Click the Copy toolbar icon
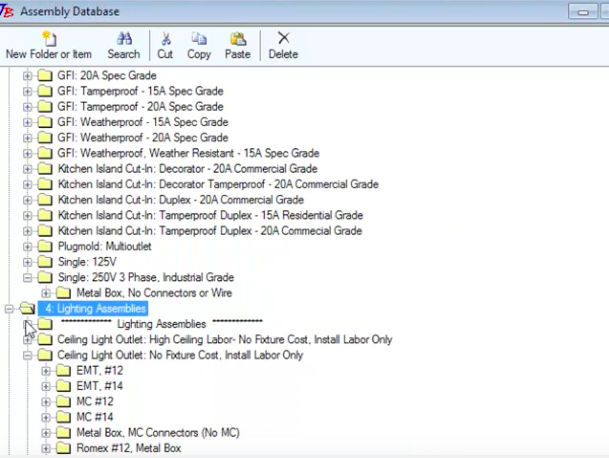This screenshot has height=458, width=609. pos(199,38)
